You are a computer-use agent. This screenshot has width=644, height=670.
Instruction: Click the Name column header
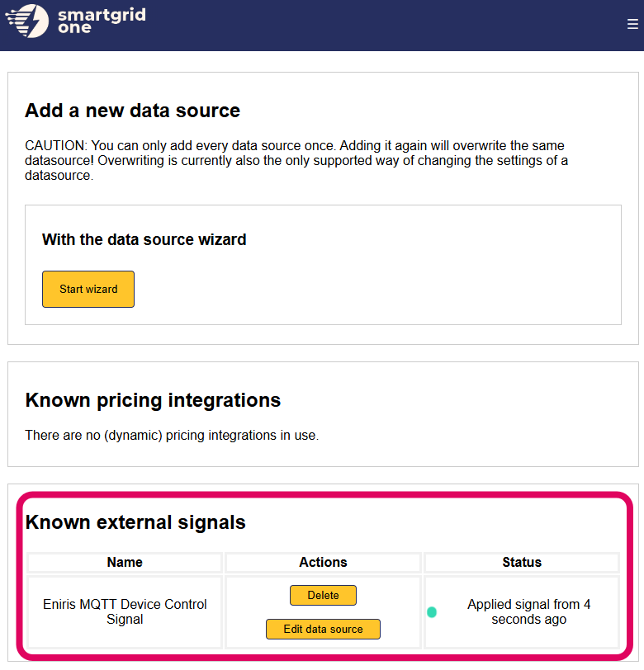click(x=125, y=563)
